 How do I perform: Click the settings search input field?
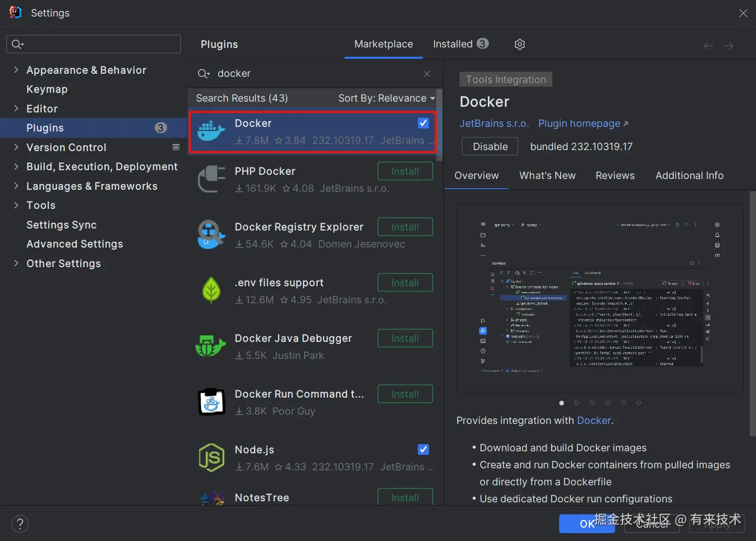[x=93, y=44]
